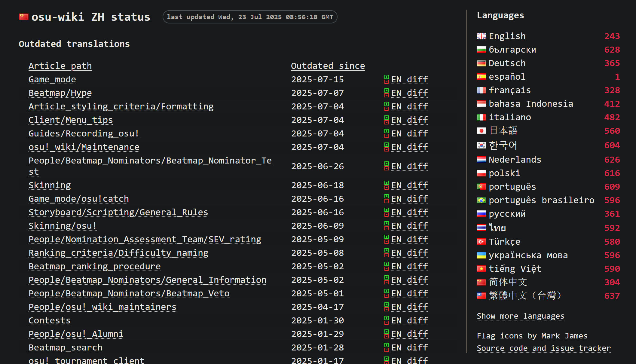
Task: Open Beatmap_ranking_procedure article
Action: pyautogui.click(x=95, y=266)
